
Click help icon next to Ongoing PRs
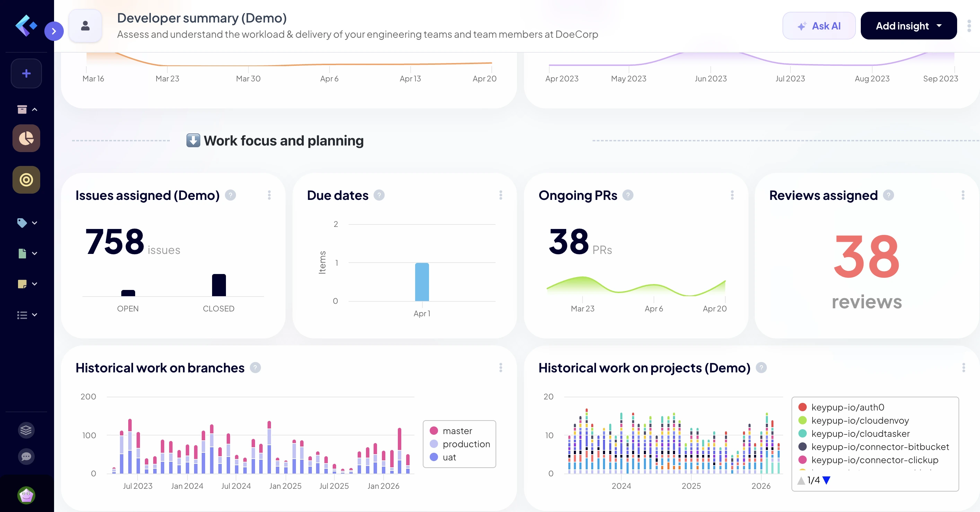coord(628,195)
